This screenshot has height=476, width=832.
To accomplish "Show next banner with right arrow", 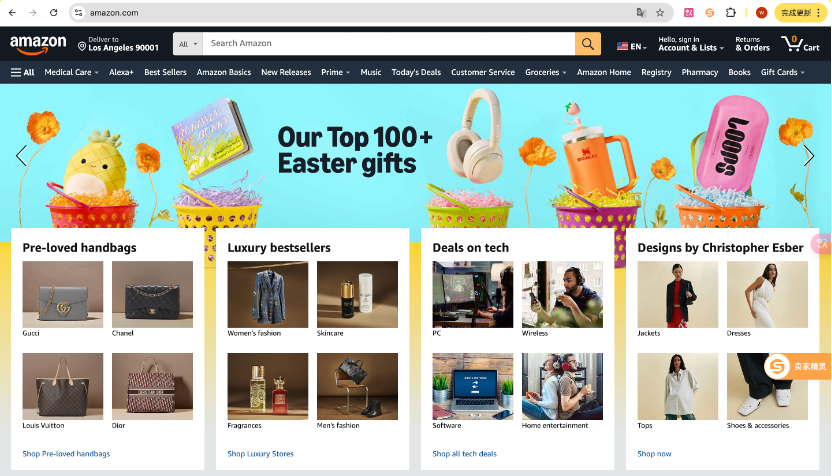I will pos(809,155).
